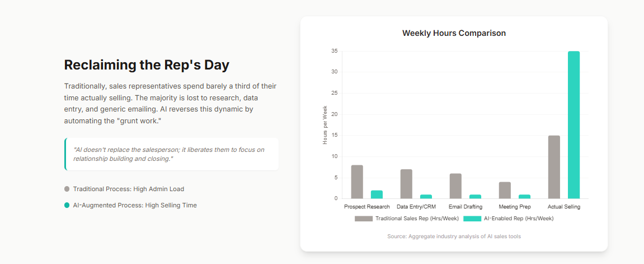The image size is (644, 264).
Task: Click the Hours per Week axis label
Action: coord(325,125)
